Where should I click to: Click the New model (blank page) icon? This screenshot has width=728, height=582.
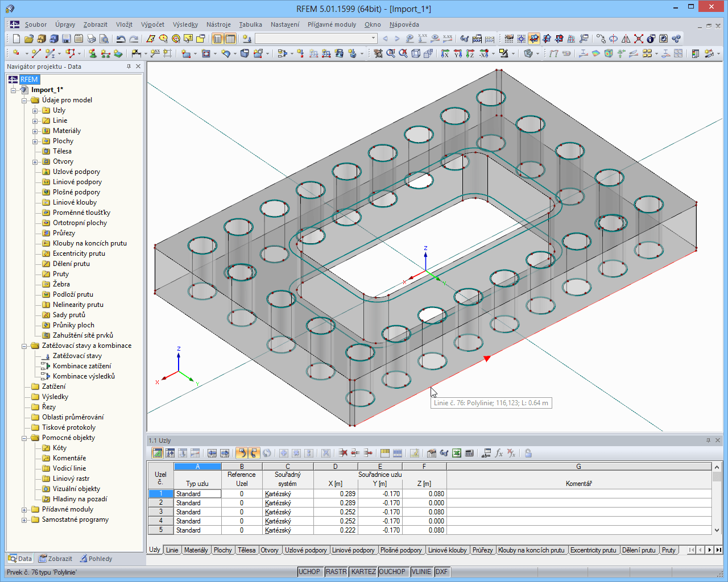coord(16,39)
